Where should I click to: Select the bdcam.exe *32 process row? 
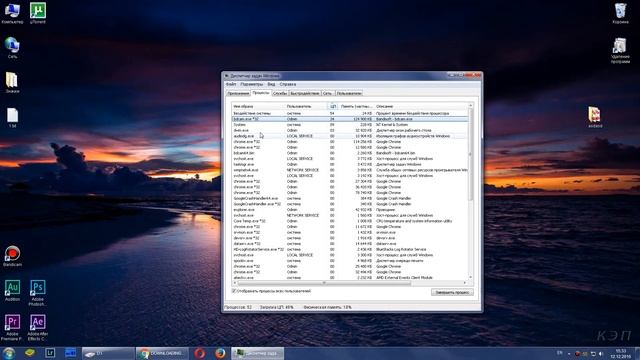[350, 119]
